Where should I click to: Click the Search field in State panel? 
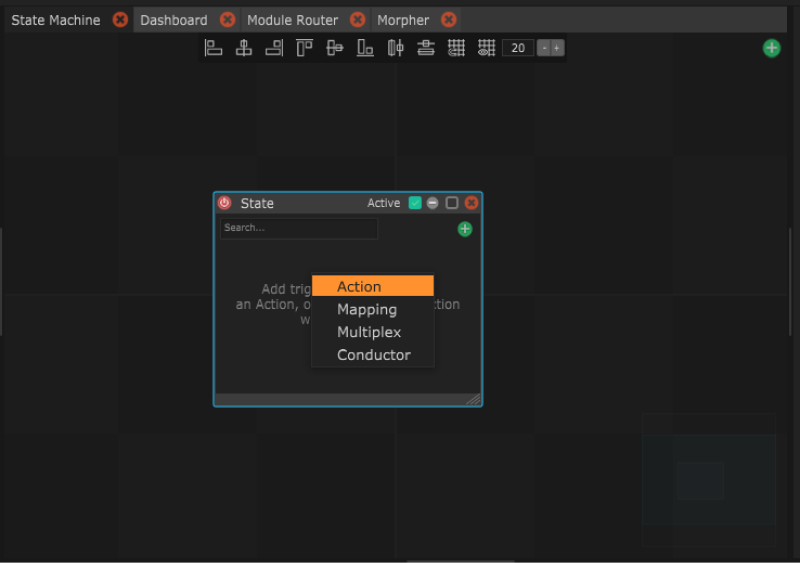point(299,228)
